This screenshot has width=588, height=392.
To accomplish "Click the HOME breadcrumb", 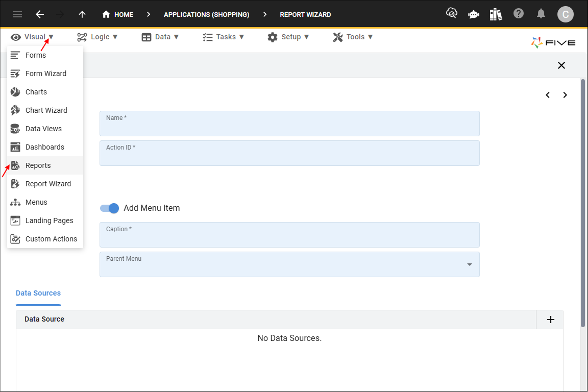I will click(x=118, y=15).
